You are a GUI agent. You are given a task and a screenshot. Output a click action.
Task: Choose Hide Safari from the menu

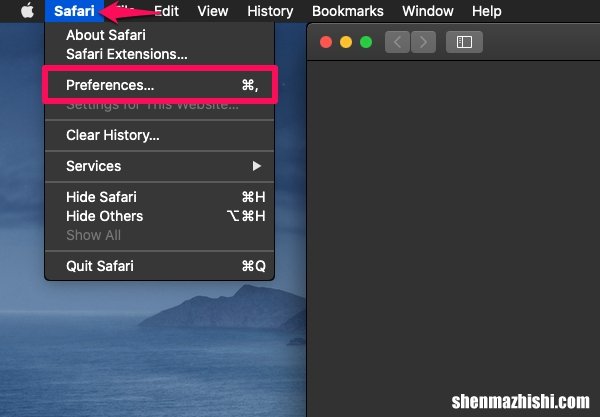pyautogui.click(x=160, y=197)
